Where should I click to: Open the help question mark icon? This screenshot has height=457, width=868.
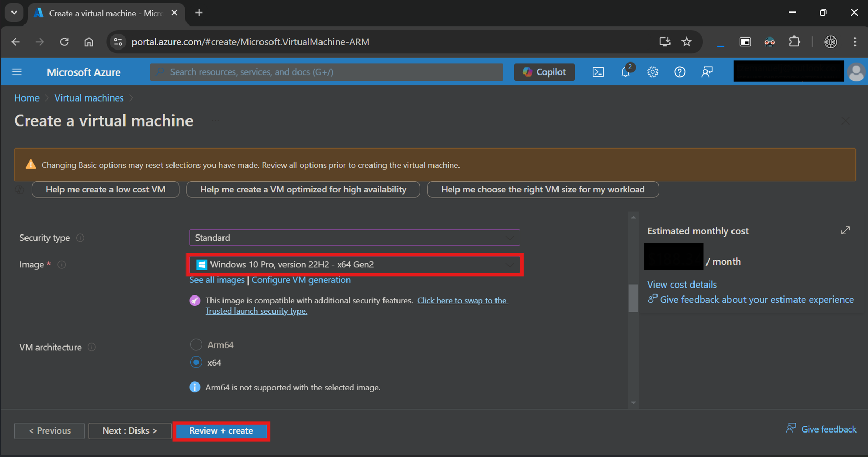coord(679,72)
